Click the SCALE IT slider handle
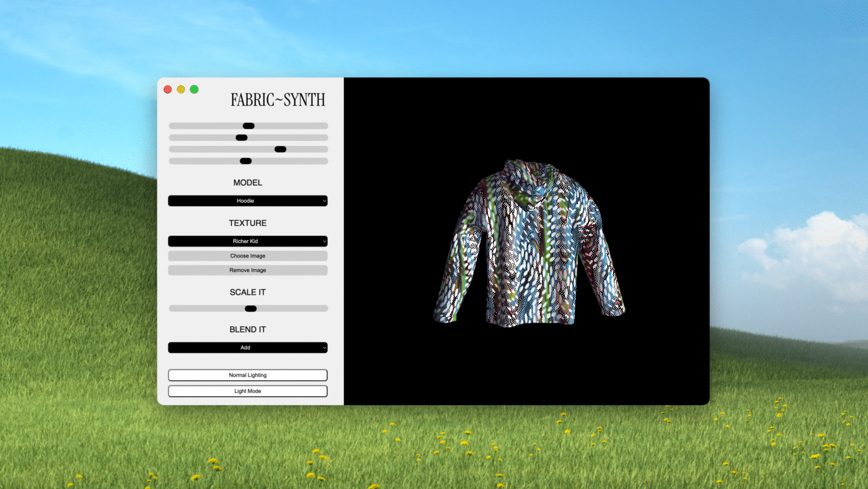The height and width of the screenshot is (489, 868). (x=250, y=308)
